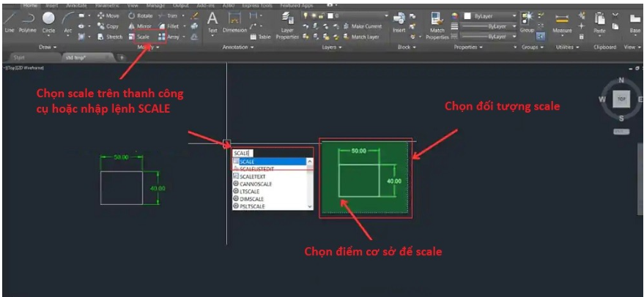Viewport: 644px width, 297px height.
Task: Click the Measure utility icon
Action: (x=563, y=21)
